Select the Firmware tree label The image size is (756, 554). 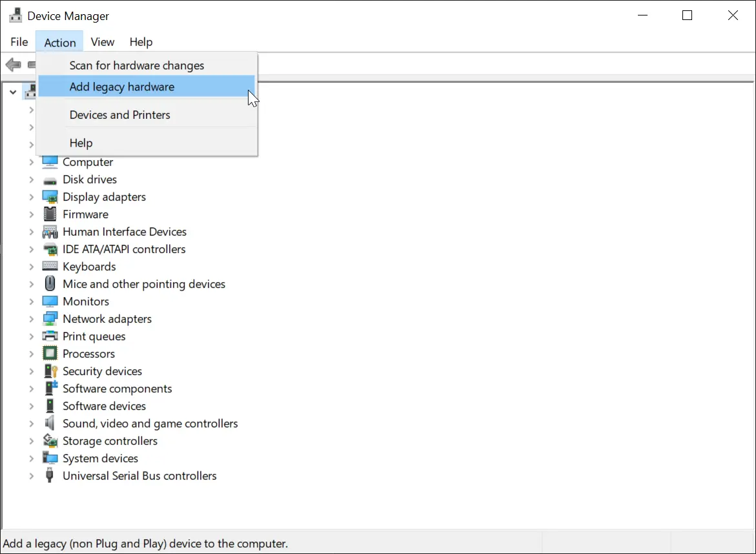click(85, 214)
